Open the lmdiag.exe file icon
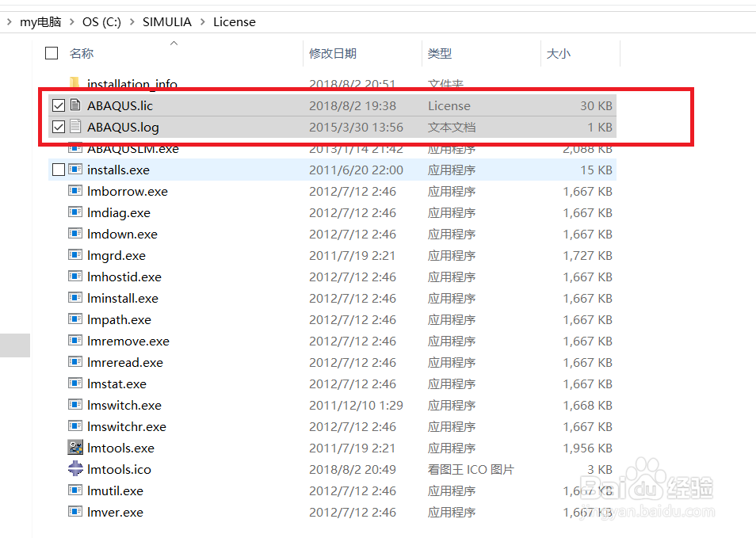756x538 pixels. coord(75,212)
